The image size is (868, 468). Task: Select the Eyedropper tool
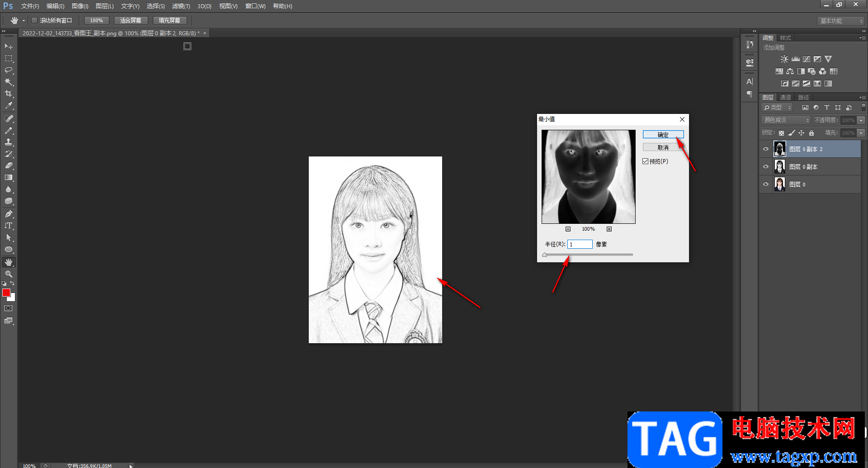[x=9, y=106]
